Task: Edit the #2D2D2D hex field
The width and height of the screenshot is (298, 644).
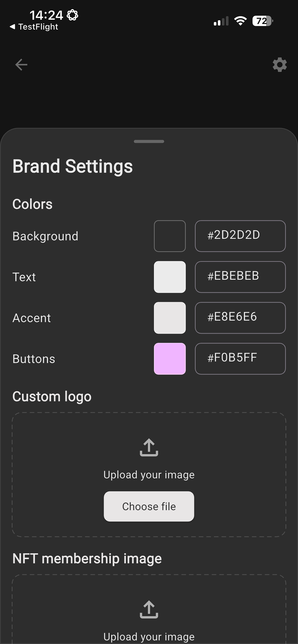Action: coord(240,236)
